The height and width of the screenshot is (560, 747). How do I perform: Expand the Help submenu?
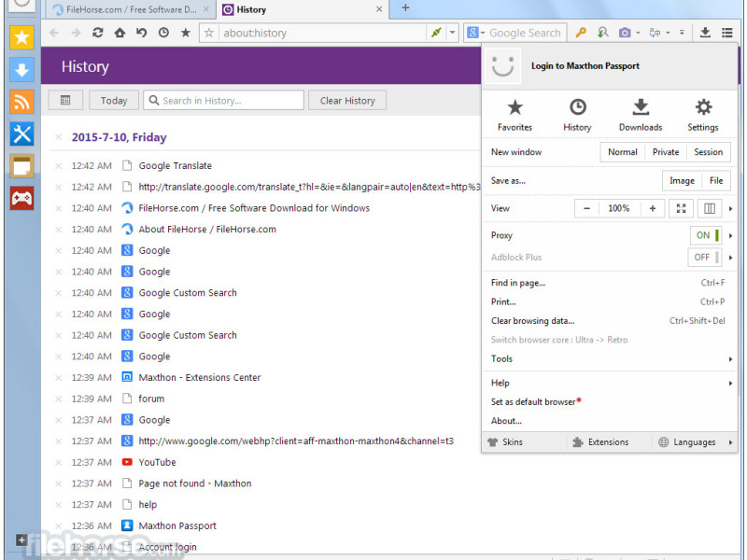pyautogui.click(x=610, y=383)
